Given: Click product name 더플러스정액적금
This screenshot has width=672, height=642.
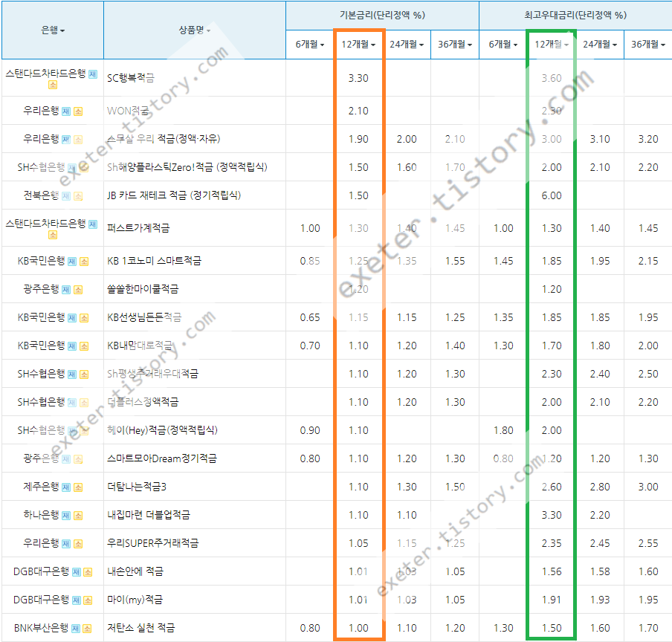Looking at the screenshot, I should coord(143,402).
